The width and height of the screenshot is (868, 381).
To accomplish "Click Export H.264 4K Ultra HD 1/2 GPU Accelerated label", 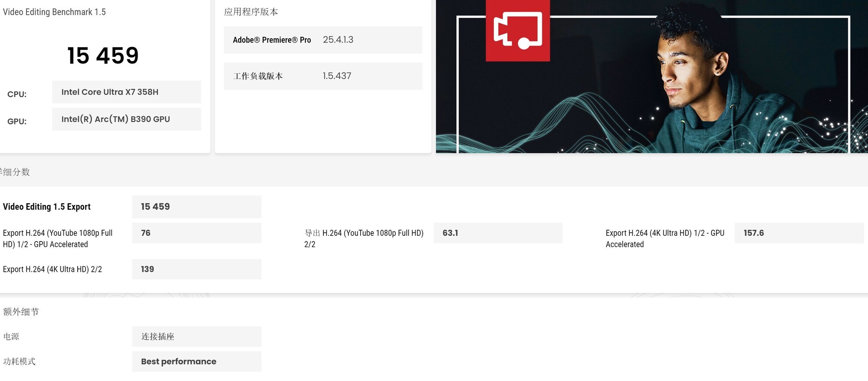I will pos(665,238).
